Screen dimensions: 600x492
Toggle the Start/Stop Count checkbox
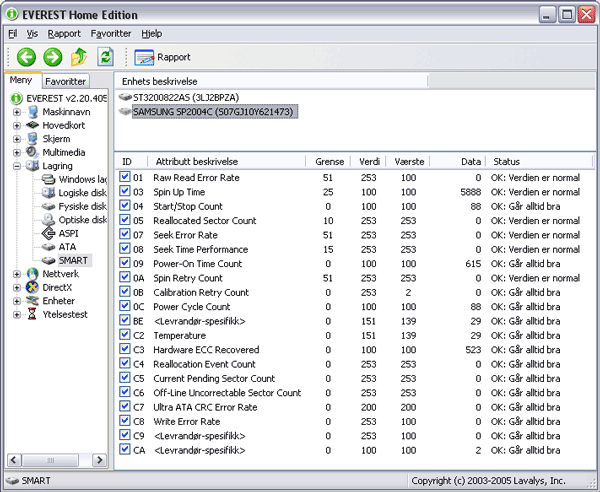(124, 205)
